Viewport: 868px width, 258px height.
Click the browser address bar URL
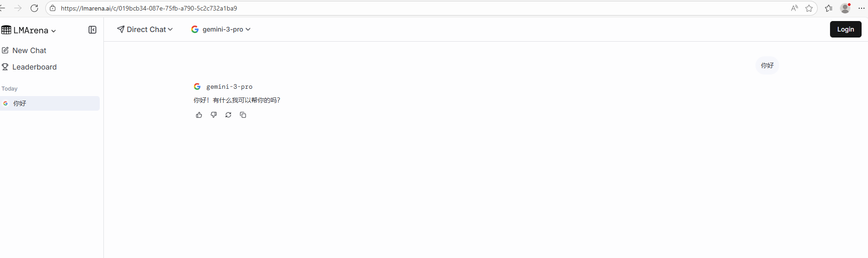pyautogui.click(x=149, y=8)
